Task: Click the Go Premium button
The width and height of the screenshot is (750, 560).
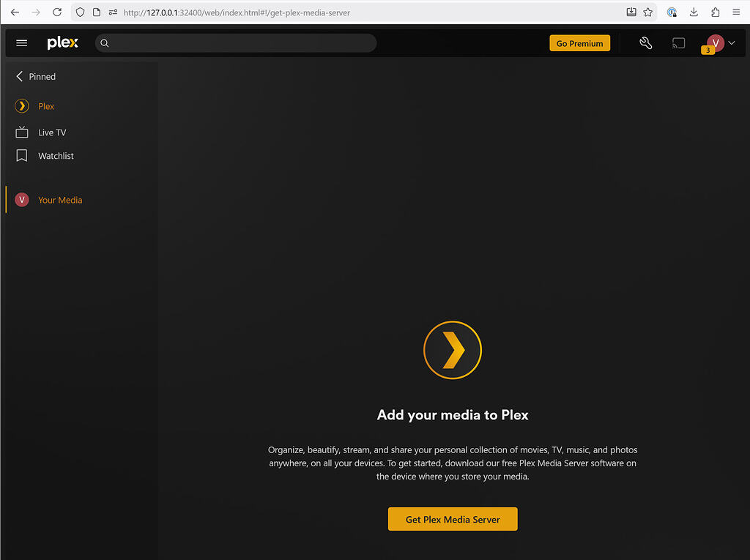Action: (x=579, y=42)
